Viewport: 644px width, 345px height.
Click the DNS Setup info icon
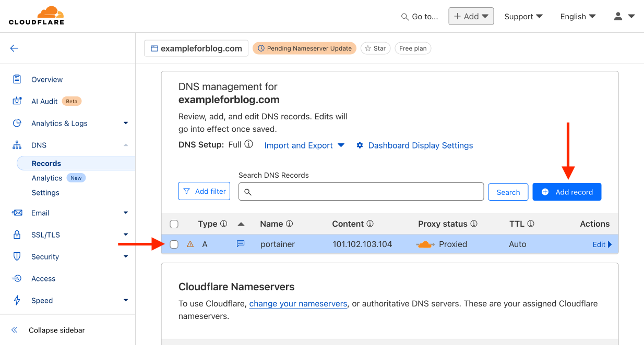[x=249, y=144]
